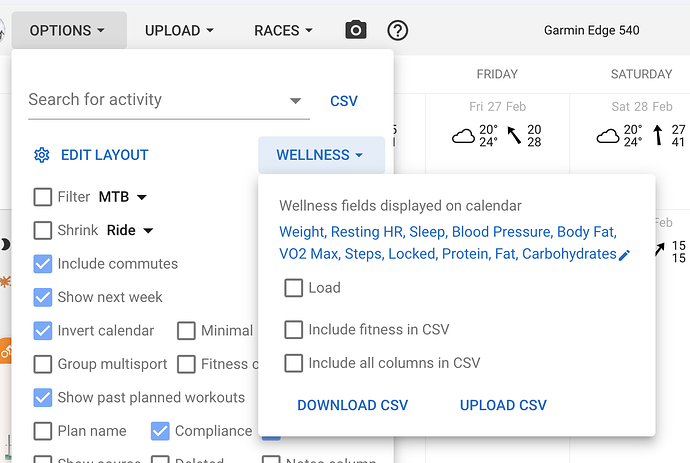Image resolution: width=690 pixels, height=463 pixels.
Task: Click the Upload CSV button
Action: point(503,405)
